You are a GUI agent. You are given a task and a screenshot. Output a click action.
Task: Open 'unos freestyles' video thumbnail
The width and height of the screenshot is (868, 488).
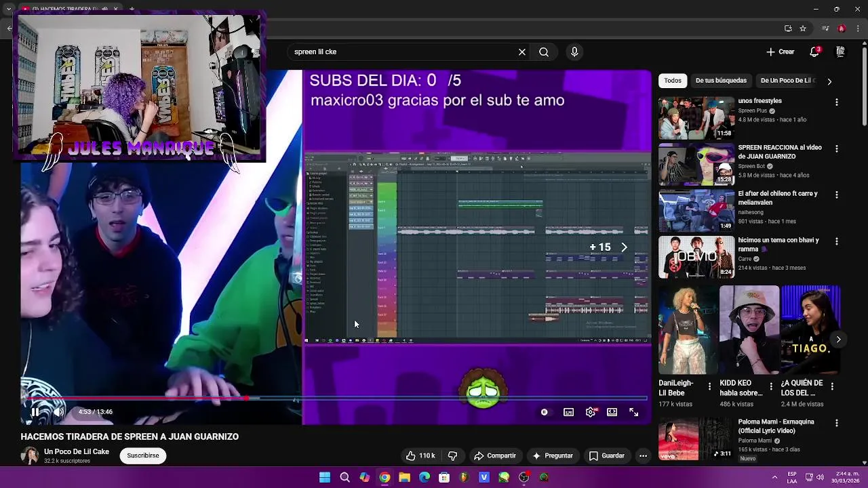tap(696, 118)
